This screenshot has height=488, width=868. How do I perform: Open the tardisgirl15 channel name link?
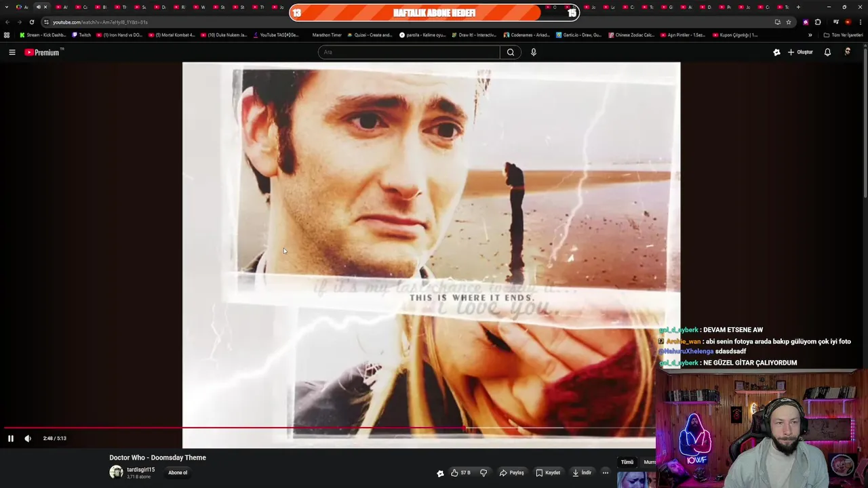click(141, 470)
